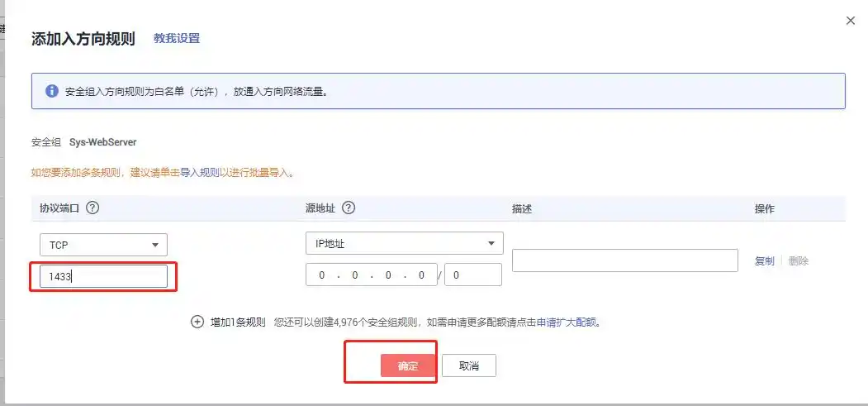Image resolution: width=868 pixels, height=406 pixels.
Task: Click the dialog title 添加入方向规则
Action: click(83, 39)
